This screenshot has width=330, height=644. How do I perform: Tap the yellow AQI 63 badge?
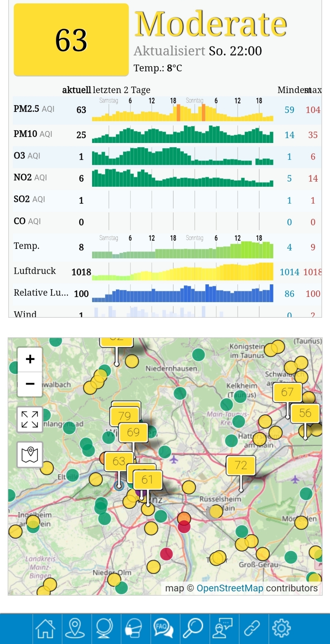tap(71, 40)
